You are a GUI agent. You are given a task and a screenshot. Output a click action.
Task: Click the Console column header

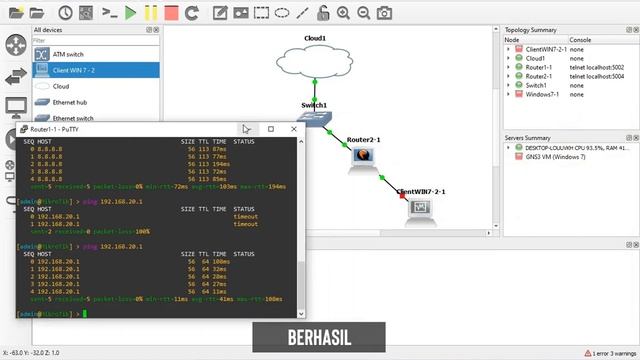(604, 40)
